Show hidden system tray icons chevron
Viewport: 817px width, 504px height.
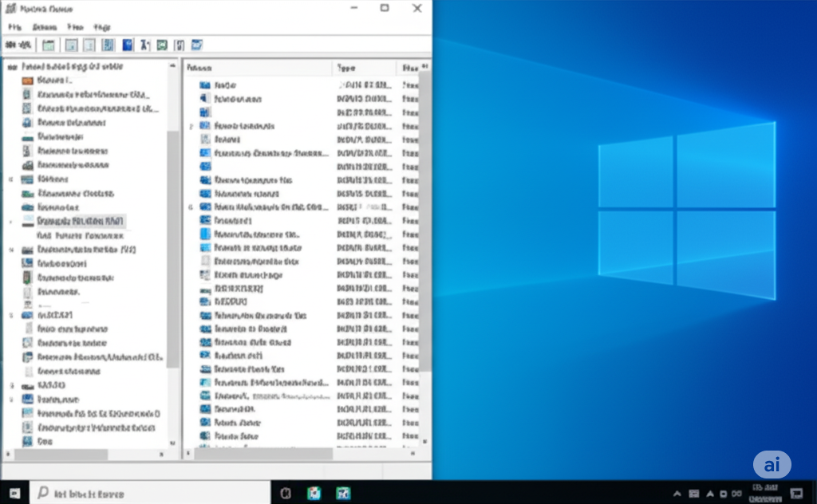pos(677,494)
